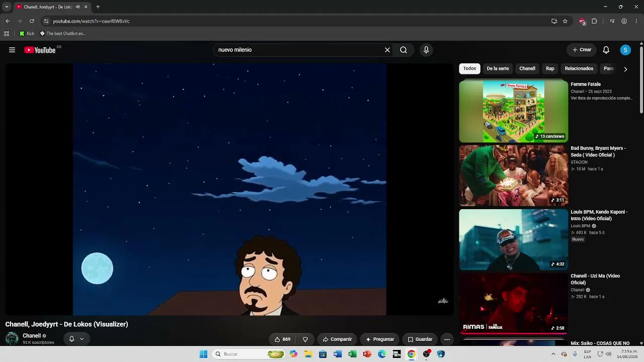Click the Crear button
Screen dimensions: 644x362
(x=582, y=50)
